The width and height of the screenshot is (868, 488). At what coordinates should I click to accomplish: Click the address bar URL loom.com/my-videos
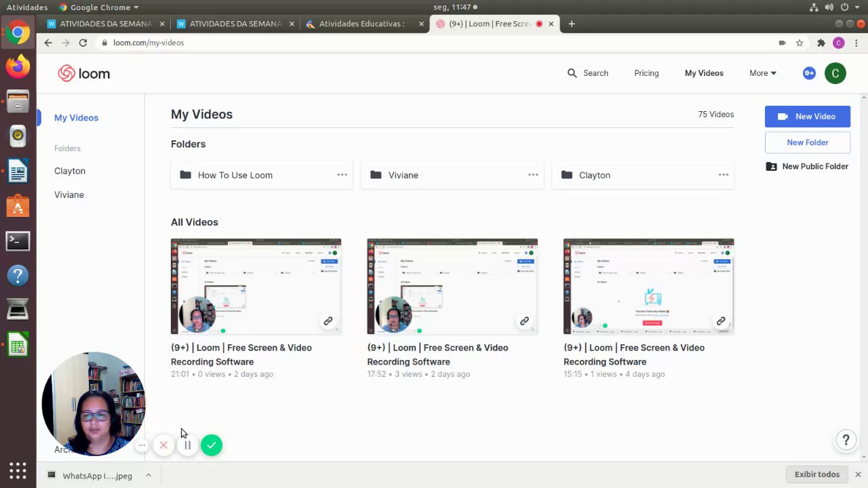[x=149, y=43]
